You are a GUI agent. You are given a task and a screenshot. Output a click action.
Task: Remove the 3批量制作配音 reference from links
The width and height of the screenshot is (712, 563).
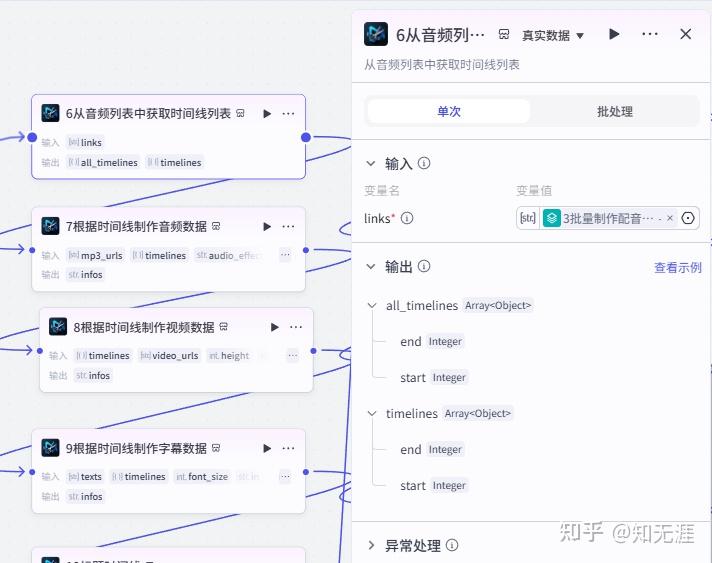(x=670, y=218)
